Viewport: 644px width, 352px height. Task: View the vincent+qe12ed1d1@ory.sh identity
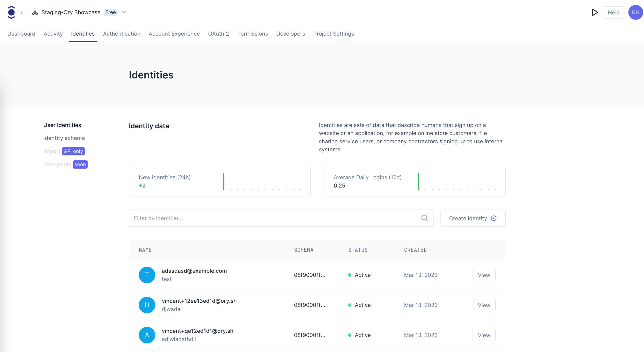coord(484,335)
